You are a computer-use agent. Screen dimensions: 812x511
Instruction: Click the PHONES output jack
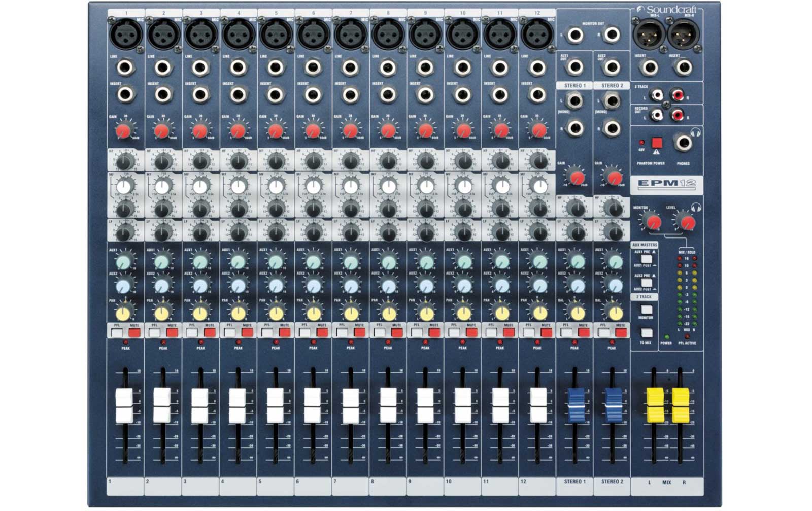[x=684, y=143]
